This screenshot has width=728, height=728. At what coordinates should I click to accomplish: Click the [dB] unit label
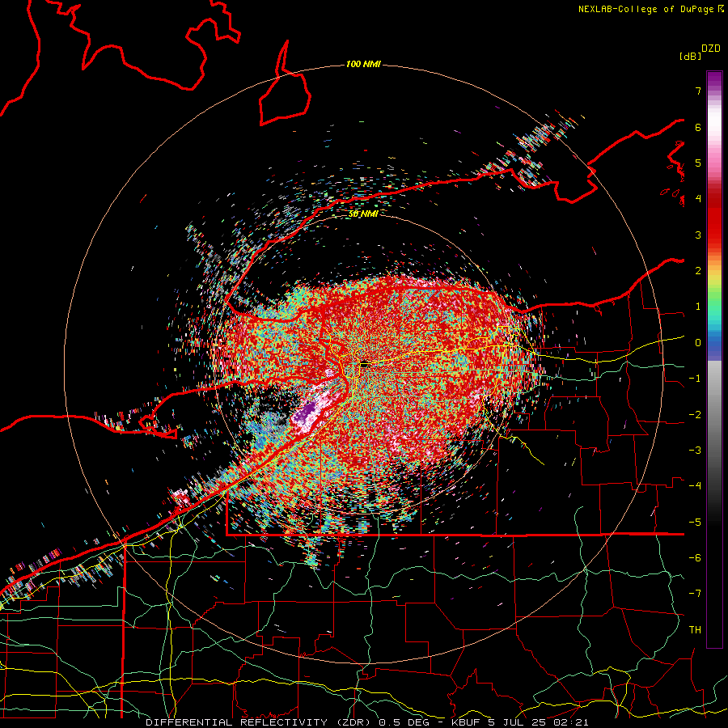[690, 57]
